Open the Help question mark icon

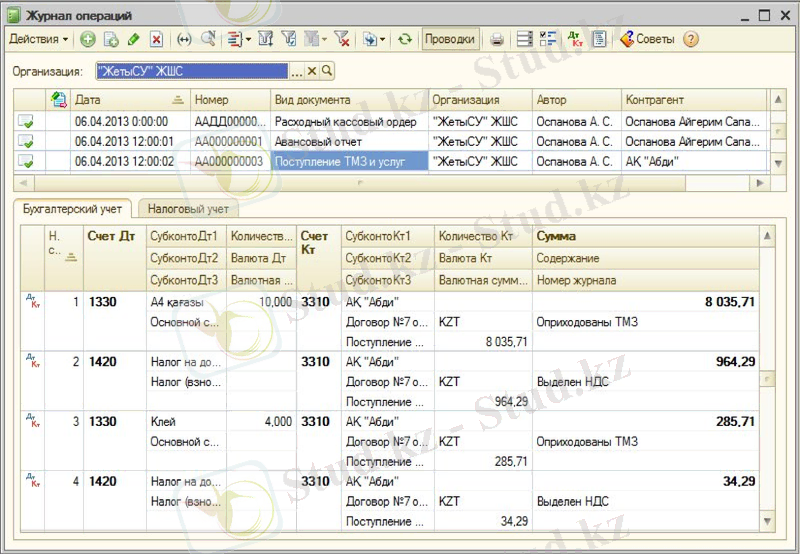(691, 40)
